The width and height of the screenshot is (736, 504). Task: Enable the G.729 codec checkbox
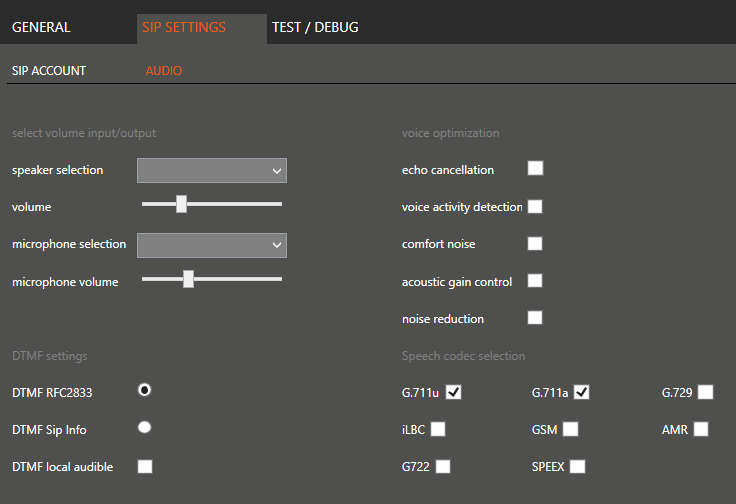pyautogui.click(x=706, y=392)
